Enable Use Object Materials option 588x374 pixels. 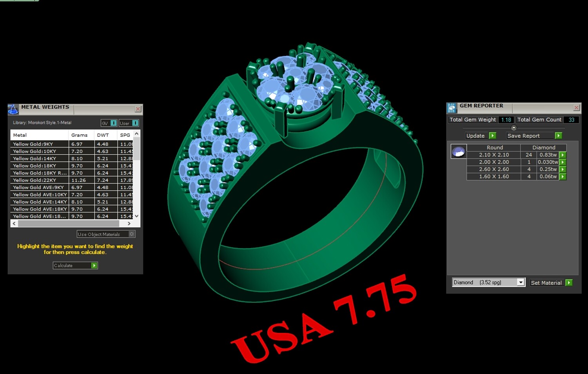point(106,234)
